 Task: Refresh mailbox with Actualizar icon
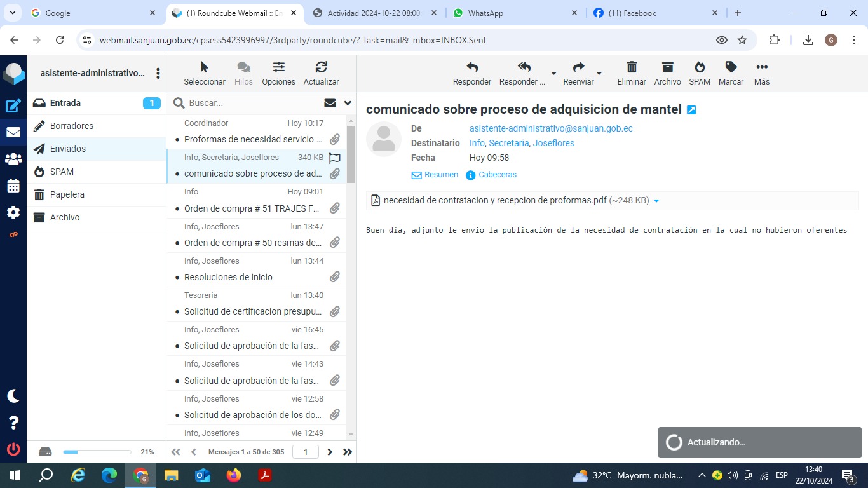coord(321,67)
